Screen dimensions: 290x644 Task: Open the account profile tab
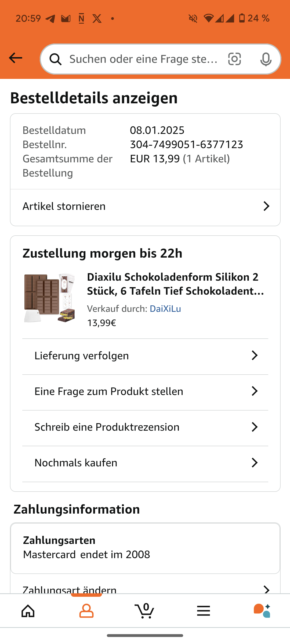tap(86, 611)
